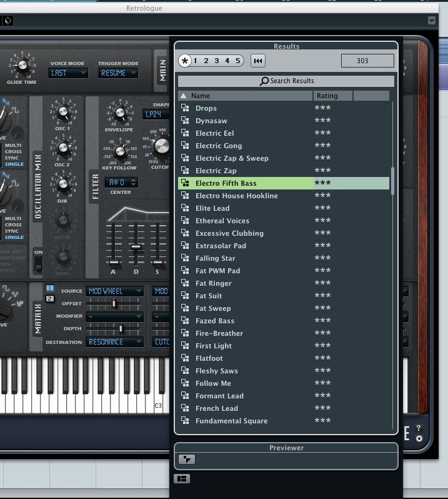Image resolution: width=448 pixels, height=499 pixels.
Task: Set rating filter to 5
Action: tap(238, 61)
